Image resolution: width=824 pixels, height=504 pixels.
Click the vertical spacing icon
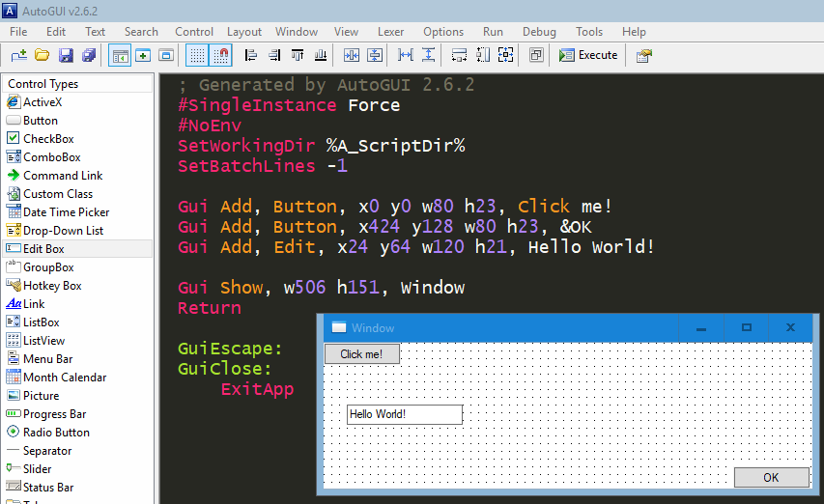click(429, 55)
